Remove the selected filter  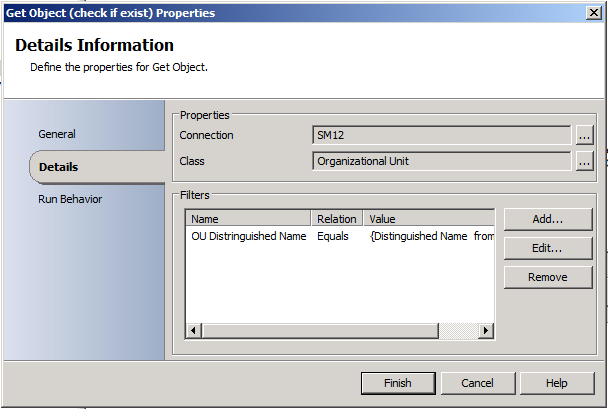coord(548,277)
